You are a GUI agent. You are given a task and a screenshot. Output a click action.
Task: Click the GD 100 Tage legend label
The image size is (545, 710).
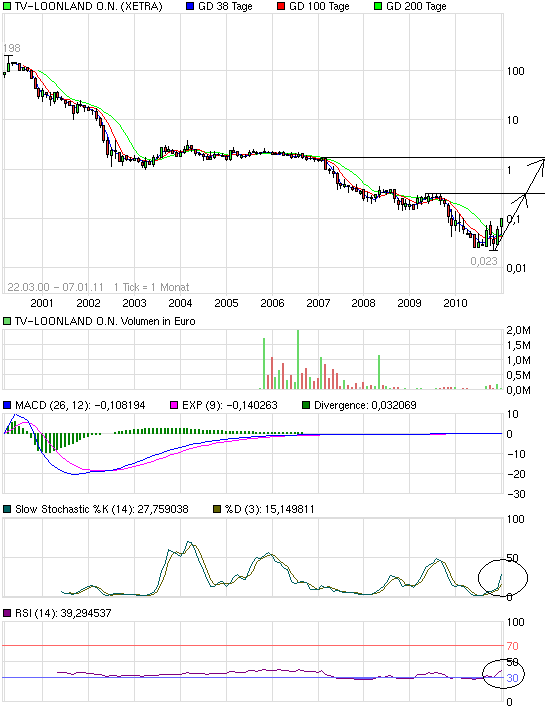(x=319, y=6)
